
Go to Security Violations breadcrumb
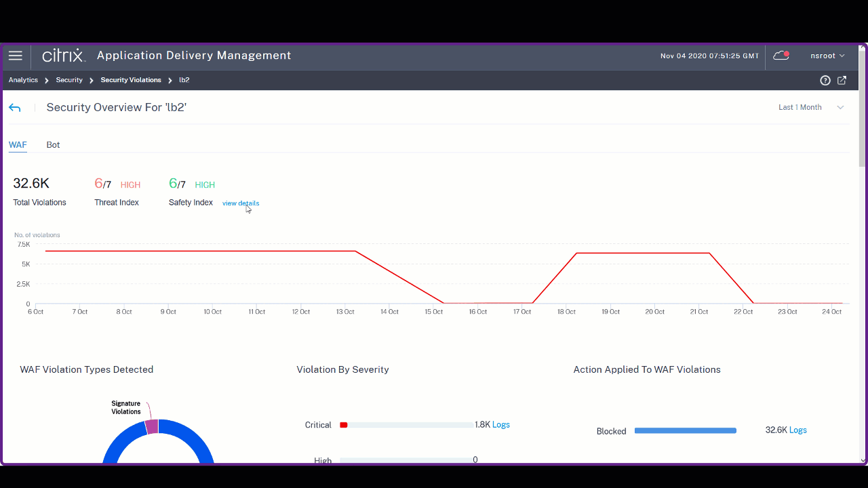131,80
